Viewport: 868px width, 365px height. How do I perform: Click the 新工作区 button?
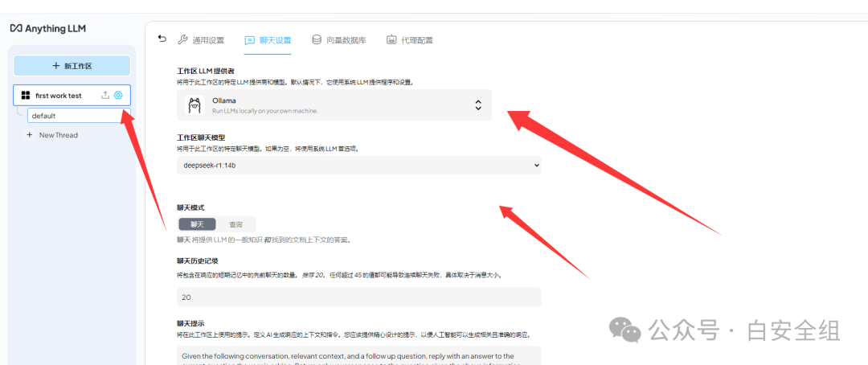72,66
